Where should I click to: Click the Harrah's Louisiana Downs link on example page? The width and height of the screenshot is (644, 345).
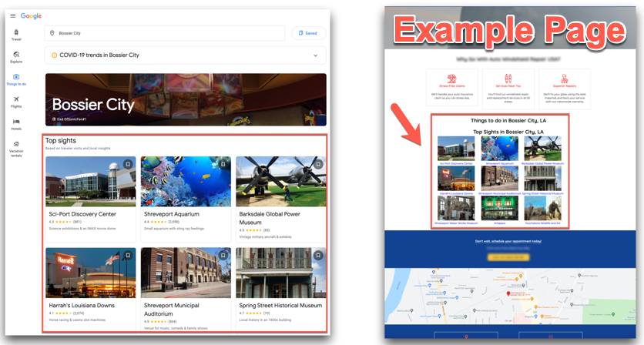tap(456, 193)
